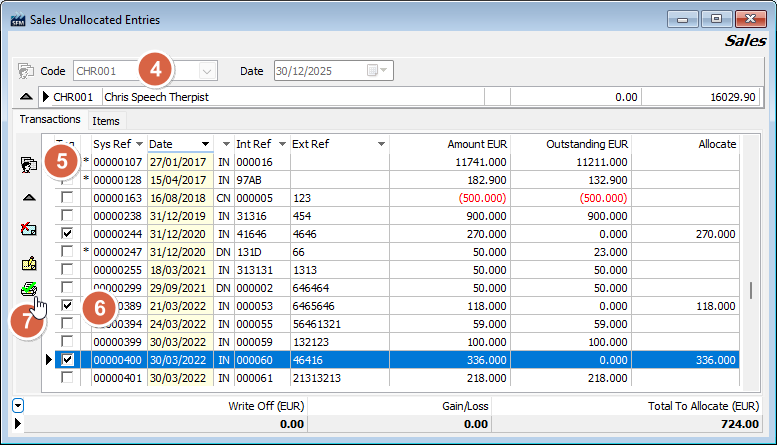Switch to the Items tab

106,121
